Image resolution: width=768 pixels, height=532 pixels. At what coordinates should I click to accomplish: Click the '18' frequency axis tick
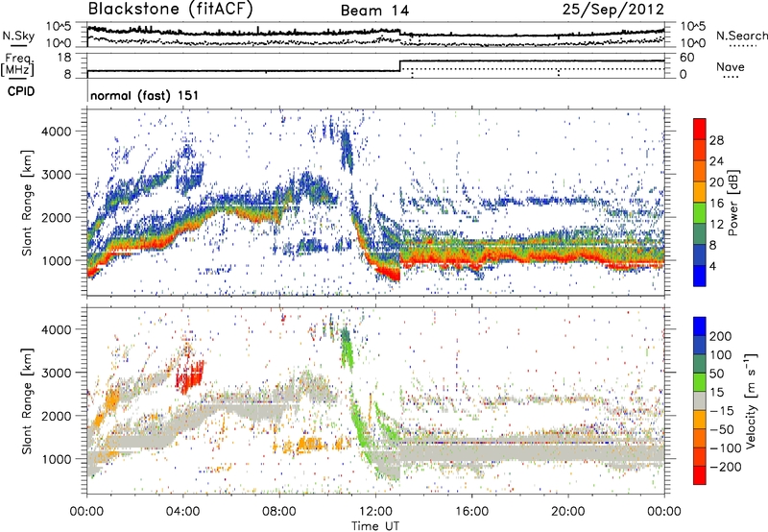tap(63, 58)
